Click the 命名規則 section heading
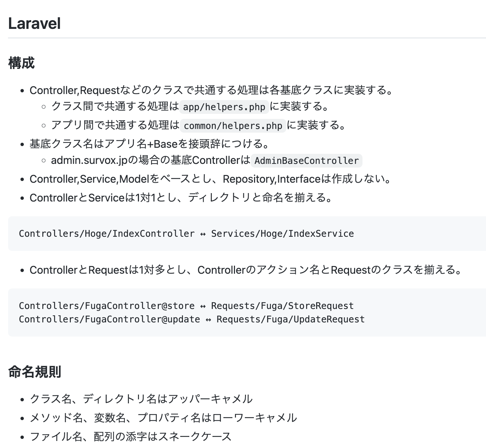The image size is (486, 448). (35, 372)
